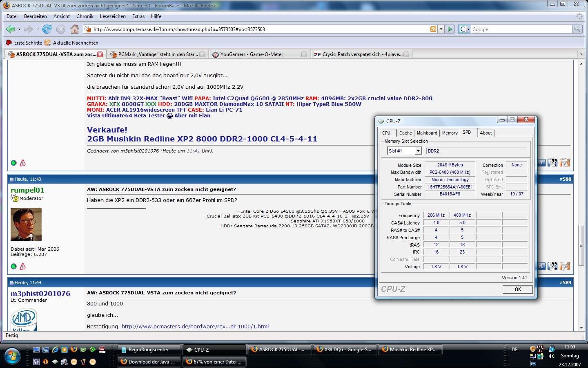The width and height of the screenshot is (588, 368).
Task: Click post number #589 link
Action: tap(566, 283)
